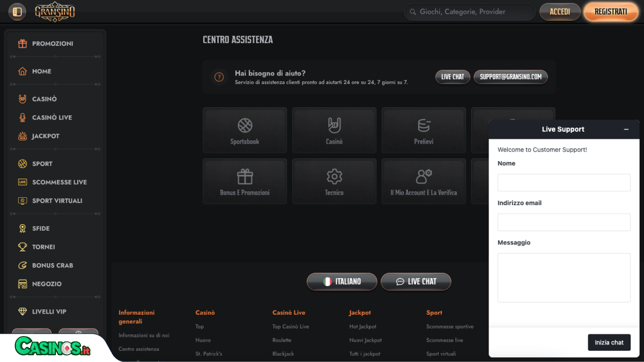Image resolution: width=644 pixels, height=362 pixels.
Task: Click the Indirizzo email input field
Action: point(564,222)
